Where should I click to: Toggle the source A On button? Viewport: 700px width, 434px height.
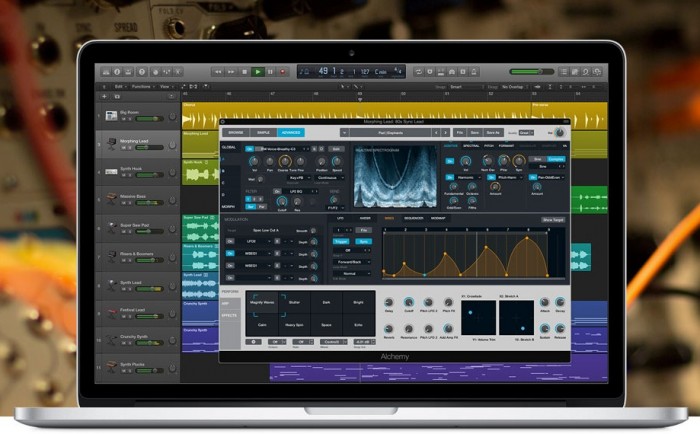click(250, 149)
